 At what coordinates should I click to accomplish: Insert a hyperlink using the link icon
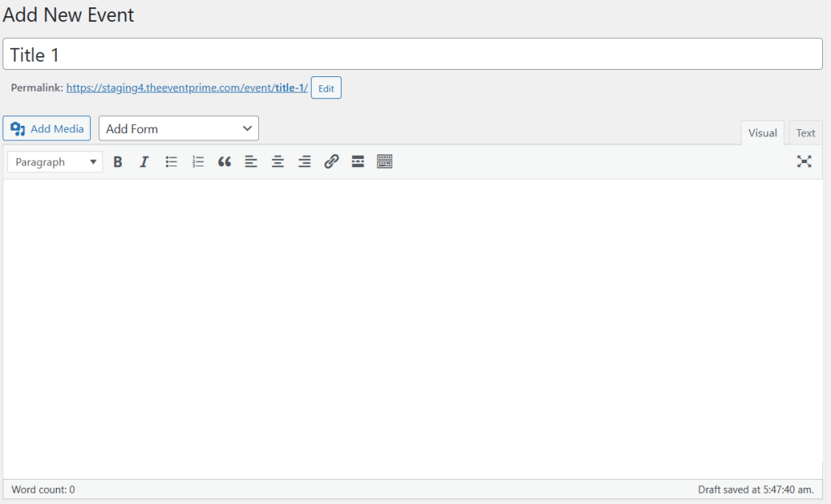[x=331, y=162]
